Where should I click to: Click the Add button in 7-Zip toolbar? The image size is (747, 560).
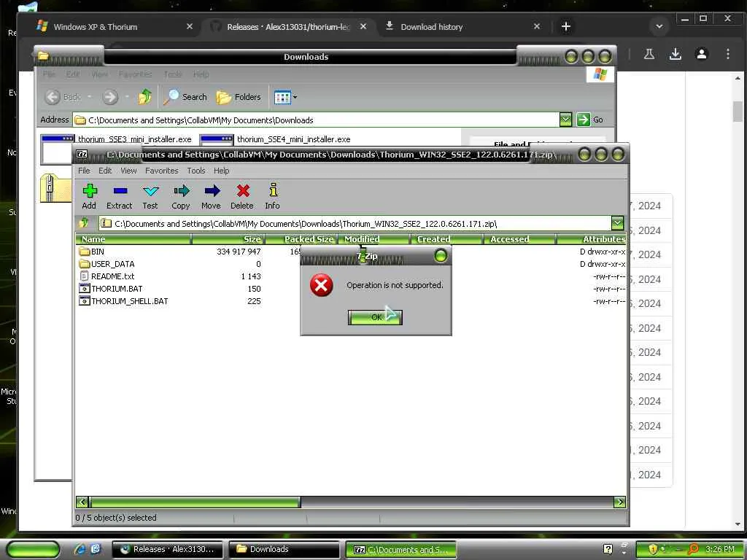pyautogui.click(x=89, y=196)
